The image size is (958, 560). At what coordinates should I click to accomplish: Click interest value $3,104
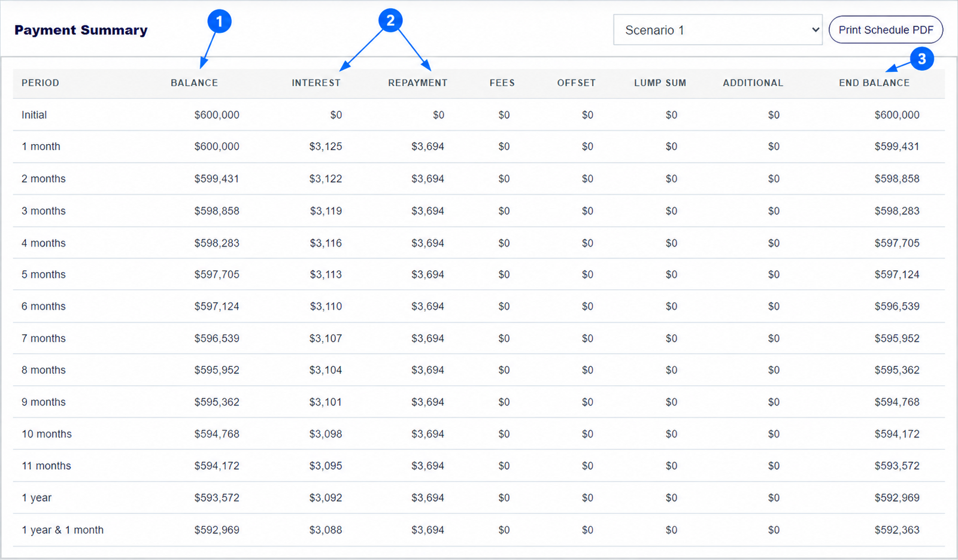(x=326, y=370)
